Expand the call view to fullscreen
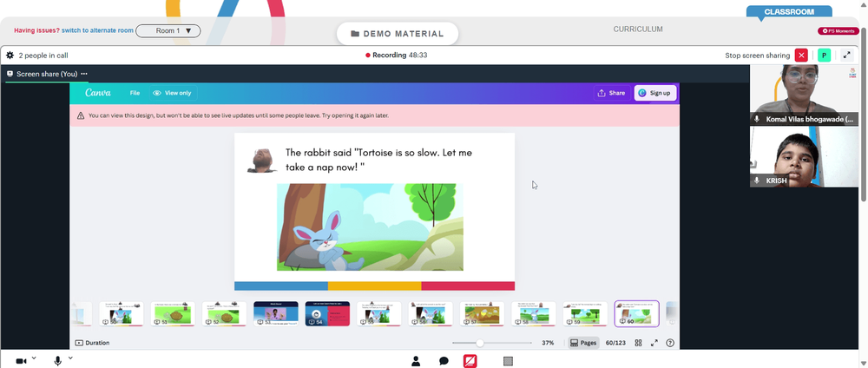868x368 pixels. point(846,56)
